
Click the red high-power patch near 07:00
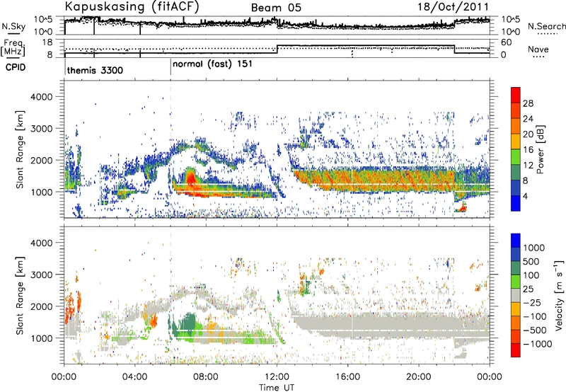pos(190,178)
